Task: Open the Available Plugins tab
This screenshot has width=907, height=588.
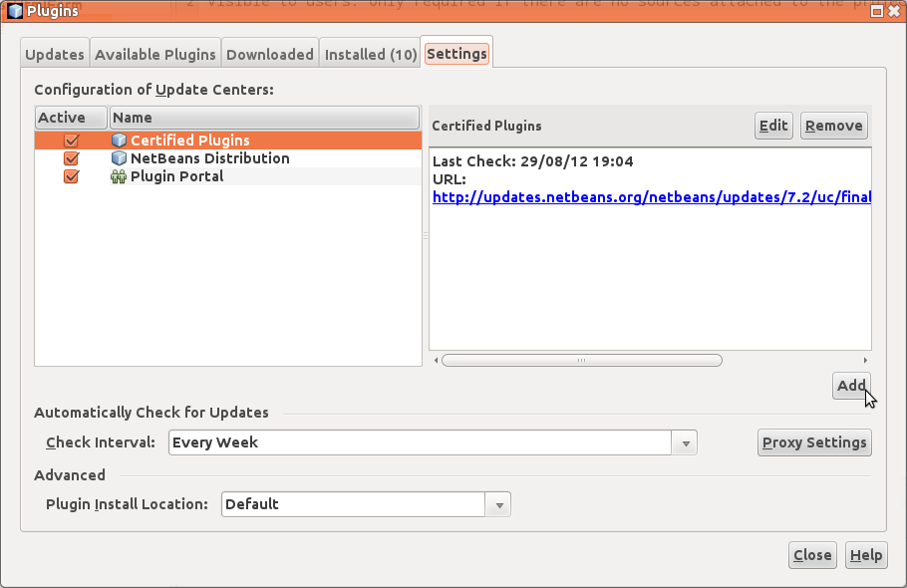Action: click(x=154, y=55)
